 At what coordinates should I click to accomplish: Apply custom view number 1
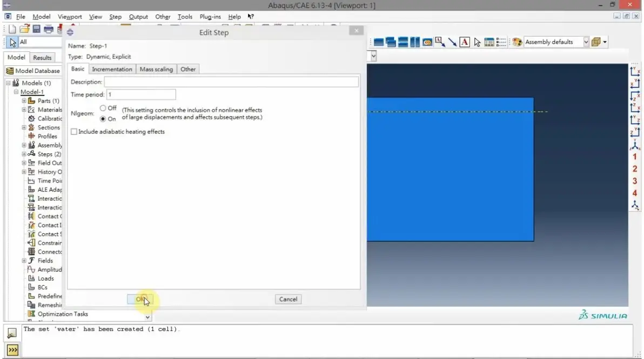tap(635, 157)
